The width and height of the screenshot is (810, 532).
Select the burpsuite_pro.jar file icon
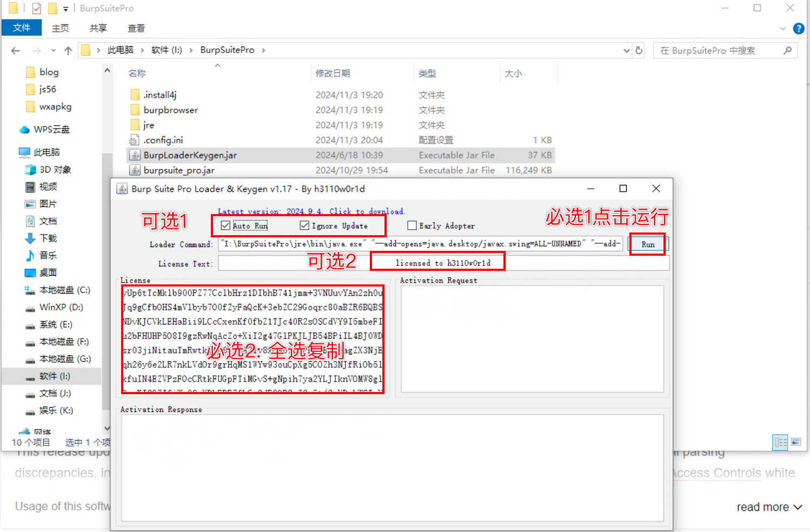(x=135, y=170)
